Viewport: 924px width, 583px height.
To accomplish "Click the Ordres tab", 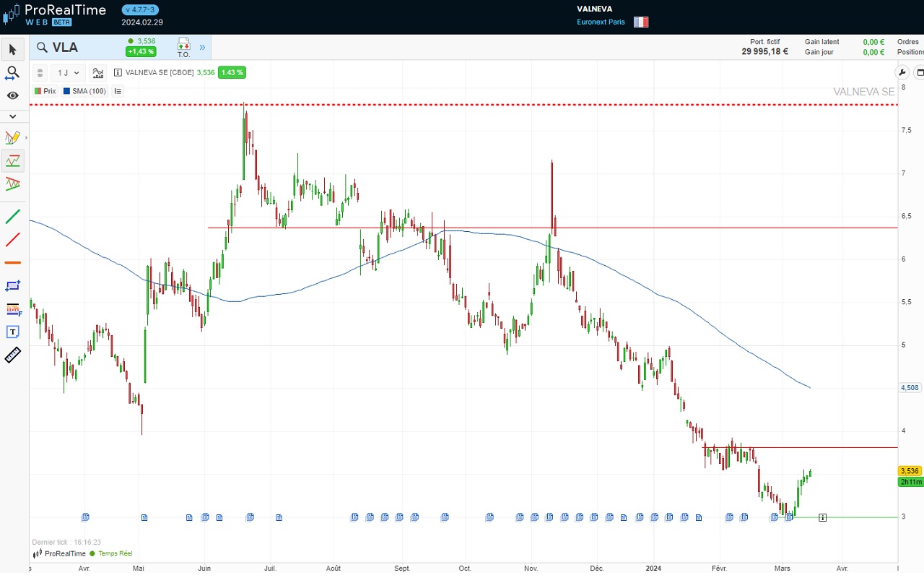I will [x=908, y=42].
